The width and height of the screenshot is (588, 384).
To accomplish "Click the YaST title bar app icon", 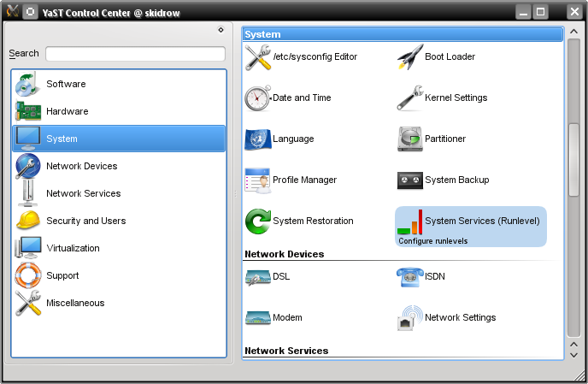I will (x=12, y=11).
